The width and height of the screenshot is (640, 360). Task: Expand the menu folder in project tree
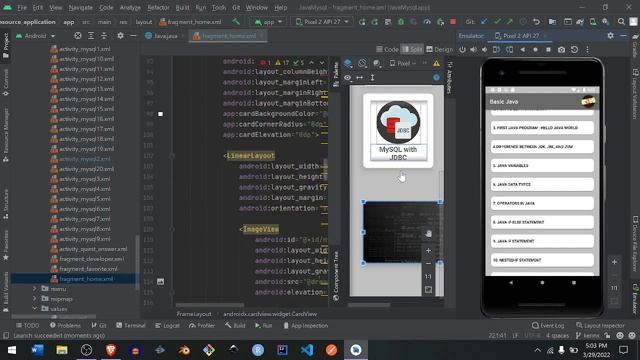(35, 289)
